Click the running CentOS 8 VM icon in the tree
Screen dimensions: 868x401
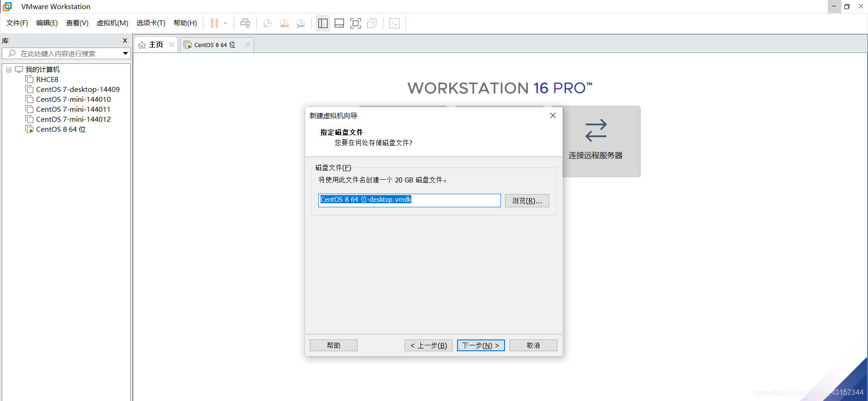coord(29,129)
